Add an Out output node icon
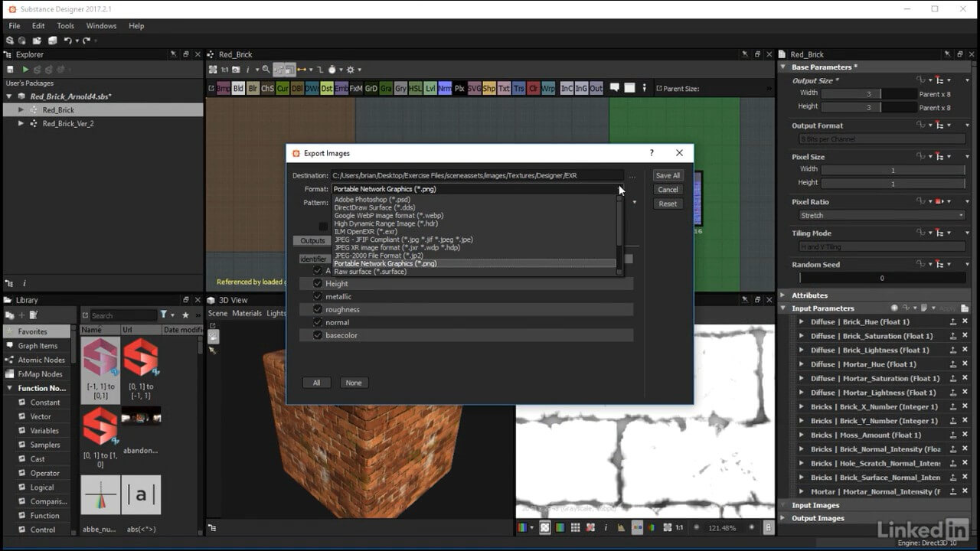This screenshot has width=980, height=551. (x=596, y=89)
